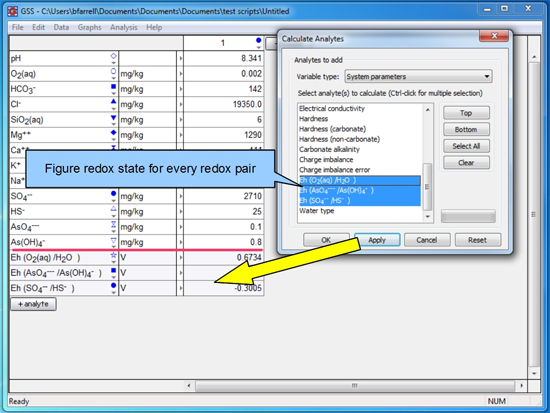Open the Graphs menu

tap(89, 27)
